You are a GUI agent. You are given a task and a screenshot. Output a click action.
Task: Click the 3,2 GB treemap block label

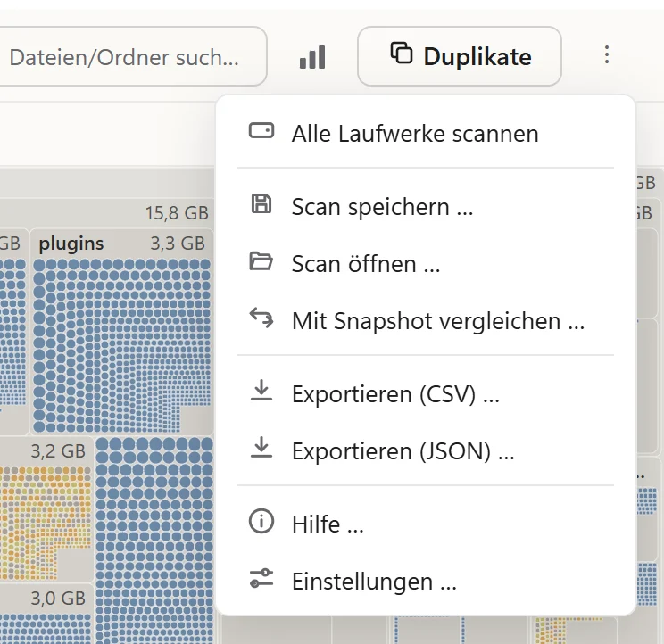click(x=58, y=451)
